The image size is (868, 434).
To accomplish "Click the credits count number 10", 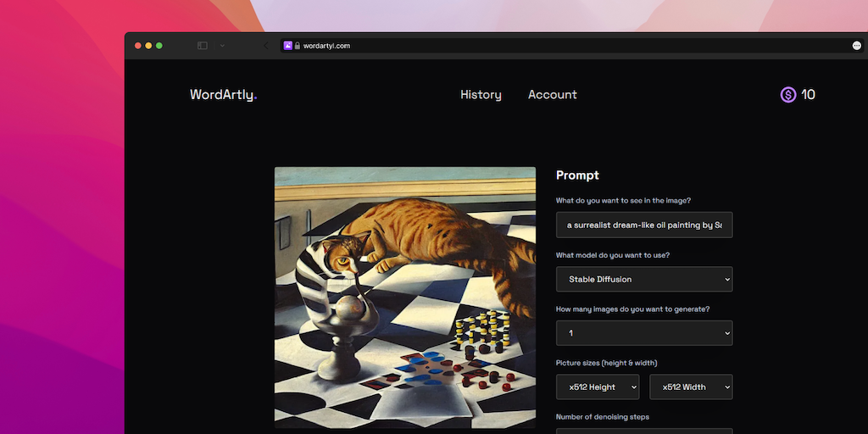I will 808,95.
